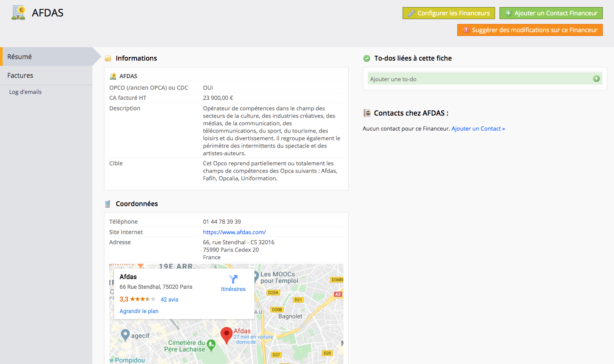Image resolution: width=614 pixels, height=364 pixels.
Task: Click Agrandir le plan link on map
Action: [139, 311]
